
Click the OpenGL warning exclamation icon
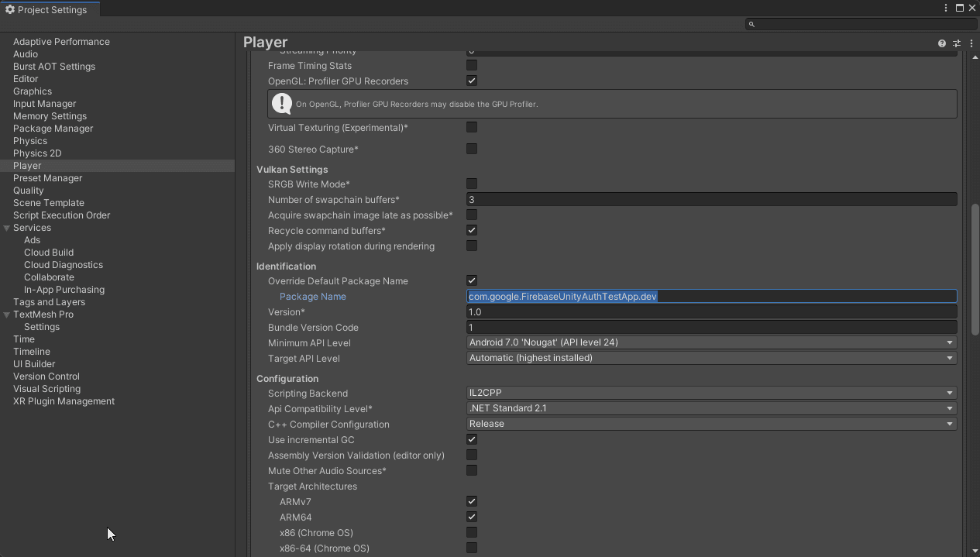(x=282, y=103)
